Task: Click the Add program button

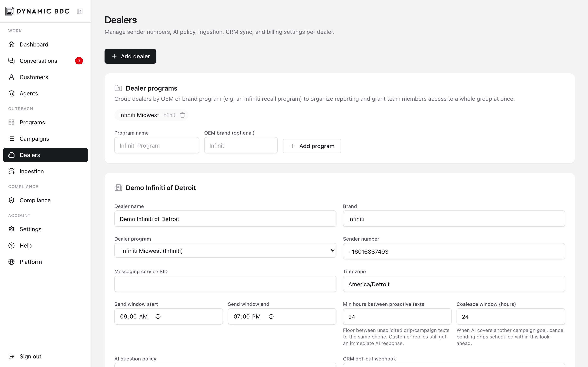Action: pos(312,146)
